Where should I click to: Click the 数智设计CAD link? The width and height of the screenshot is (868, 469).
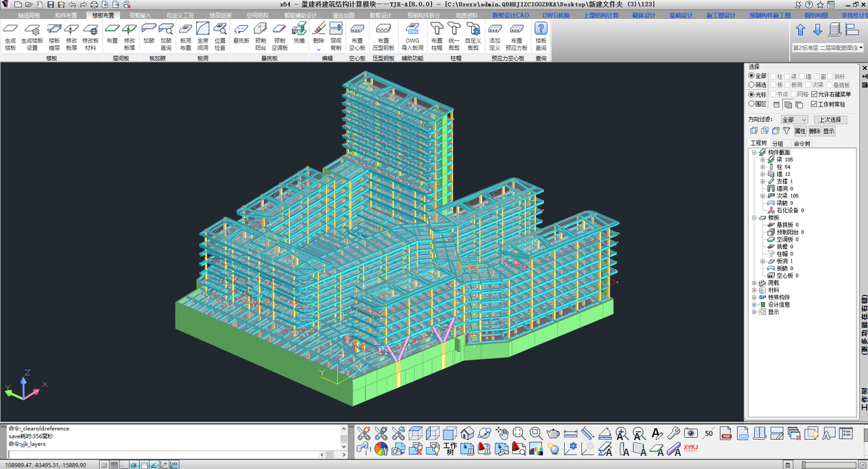511,15
